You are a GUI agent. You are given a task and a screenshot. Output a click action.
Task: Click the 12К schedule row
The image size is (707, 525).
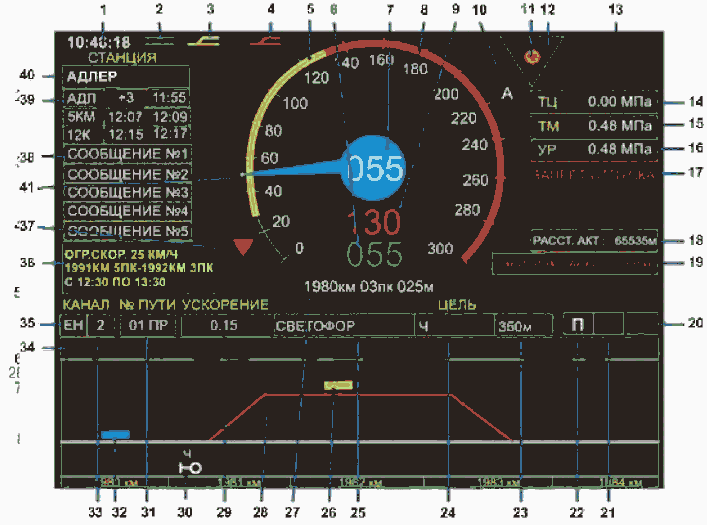coord(126,134)
